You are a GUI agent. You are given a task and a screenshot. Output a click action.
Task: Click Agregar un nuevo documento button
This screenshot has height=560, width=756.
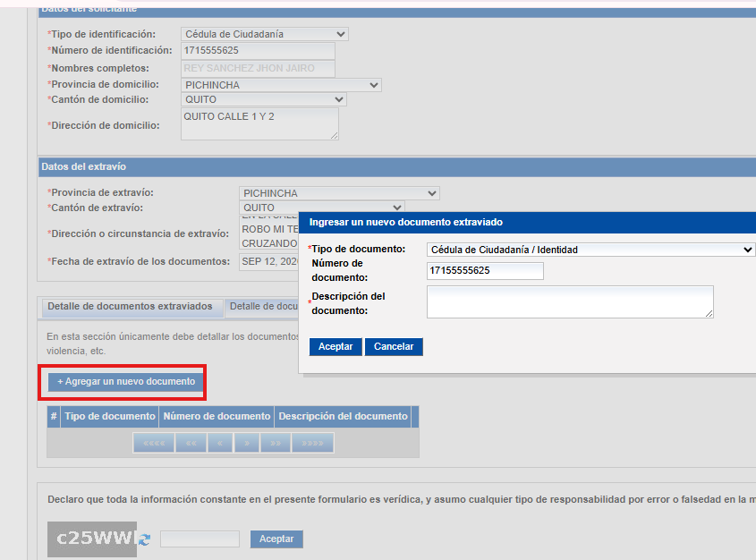click(126, 382)
